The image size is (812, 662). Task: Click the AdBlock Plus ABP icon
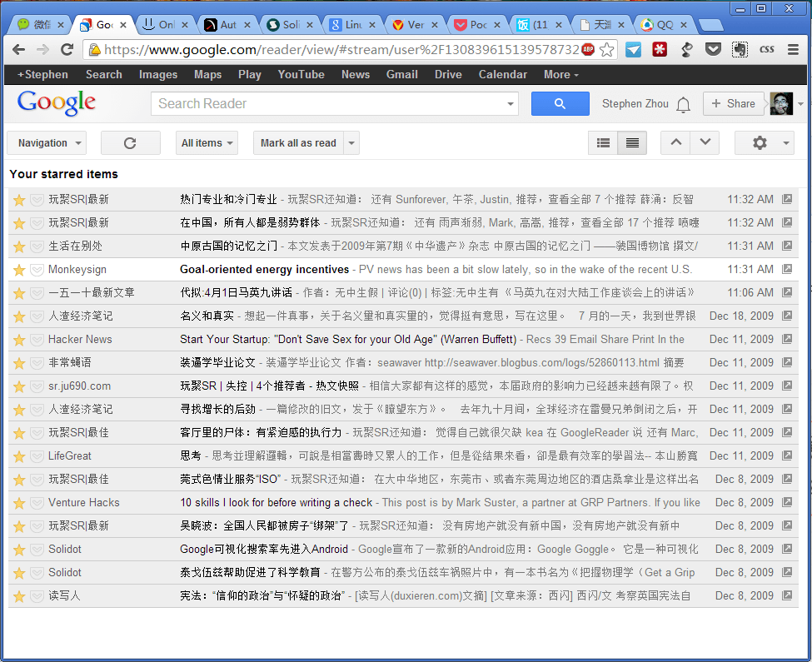[x=588, y=50]
